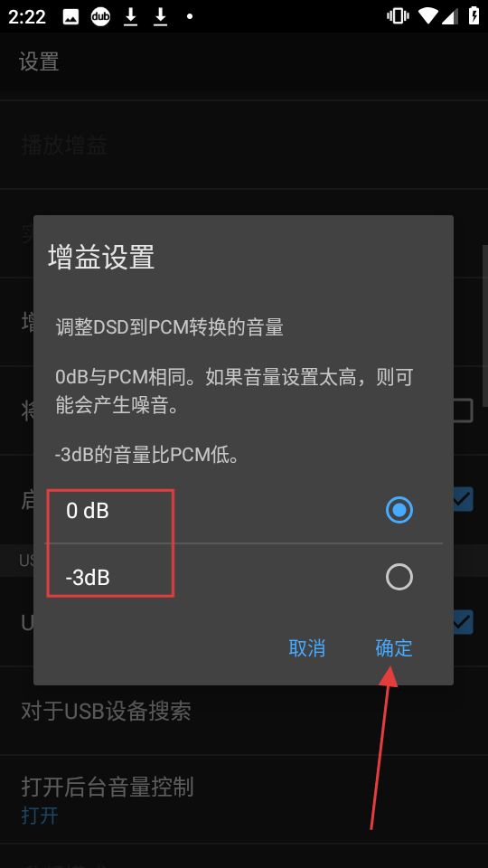Viewport: 488px width, 868px height.
Task: Choose the -3dB option label
Action: click(x=88, y=578)
